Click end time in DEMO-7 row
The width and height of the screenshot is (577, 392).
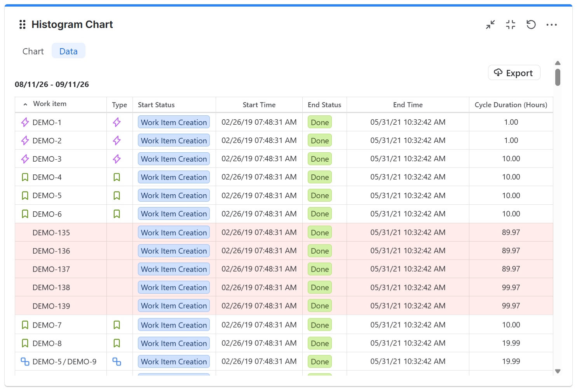408,325
